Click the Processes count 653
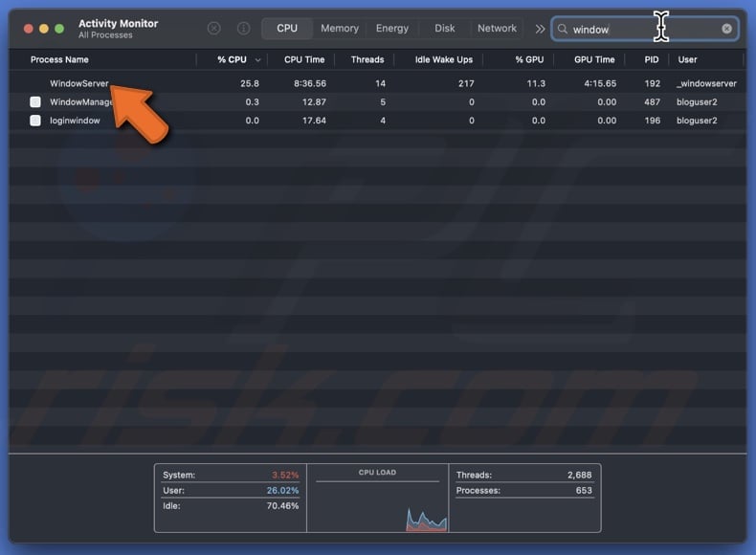This screenshot has width=756, height=555. [584, 490]
